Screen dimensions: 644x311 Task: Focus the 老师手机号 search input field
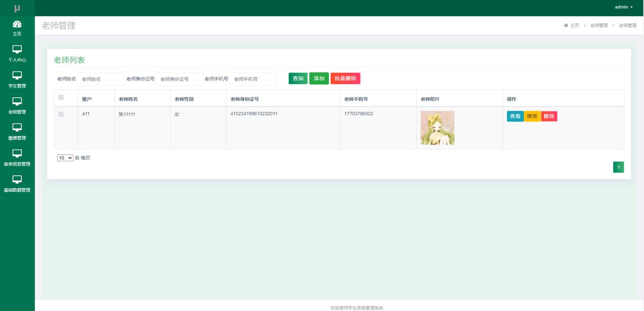pos(253,79)
